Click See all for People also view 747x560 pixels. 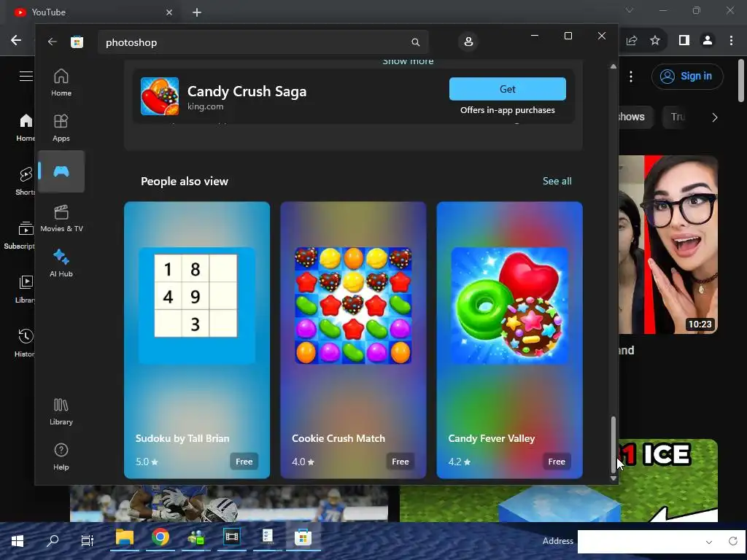pyautogui.click(x=557, y=181)
